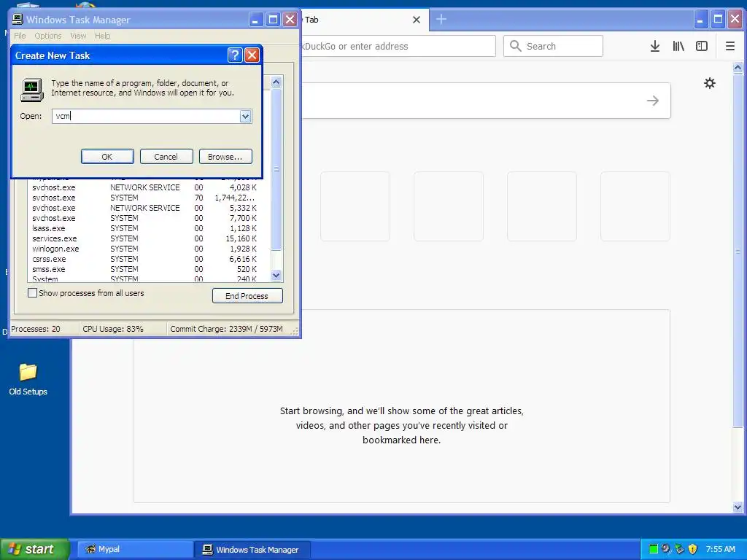
Task: Open the File menu in Task Manager
Action: (20, 36)
